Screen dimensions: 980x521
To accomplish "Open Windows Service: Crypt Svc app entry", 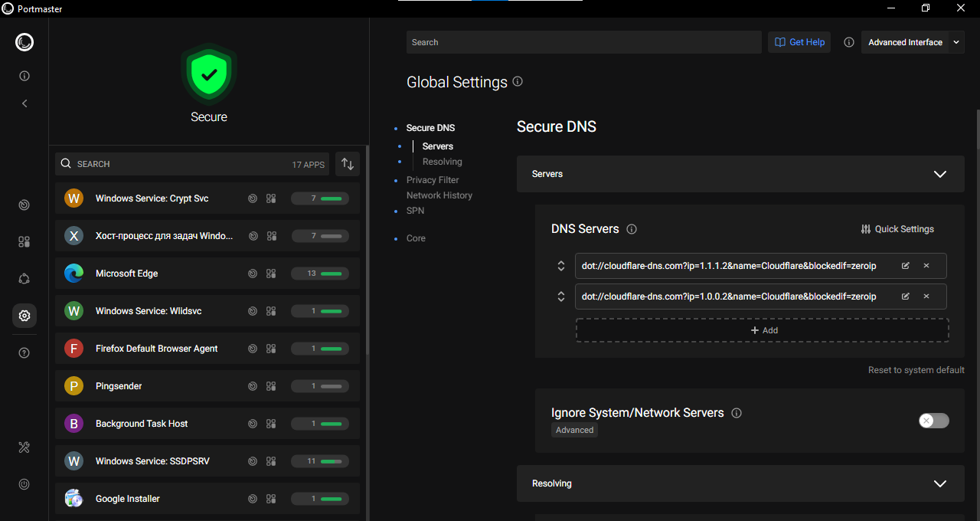I will point(207,198).
